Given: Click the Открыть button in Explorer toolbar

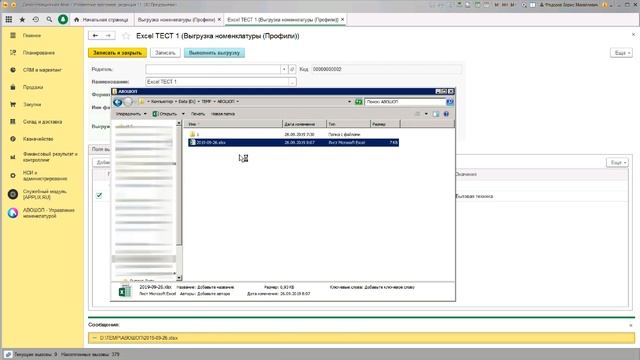Looking at the screenshot, I should [165, 114].
